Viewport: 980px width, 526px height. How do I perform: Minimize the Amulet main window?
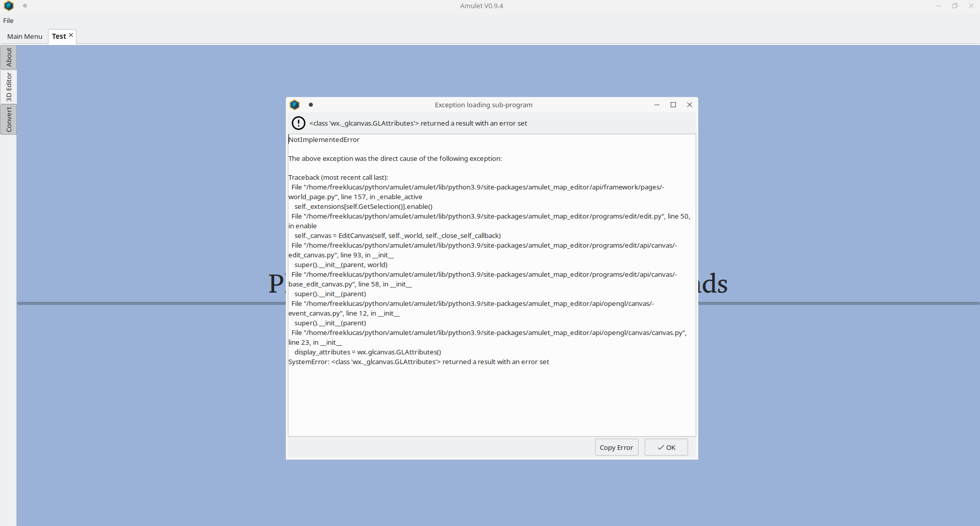[938, 6]
